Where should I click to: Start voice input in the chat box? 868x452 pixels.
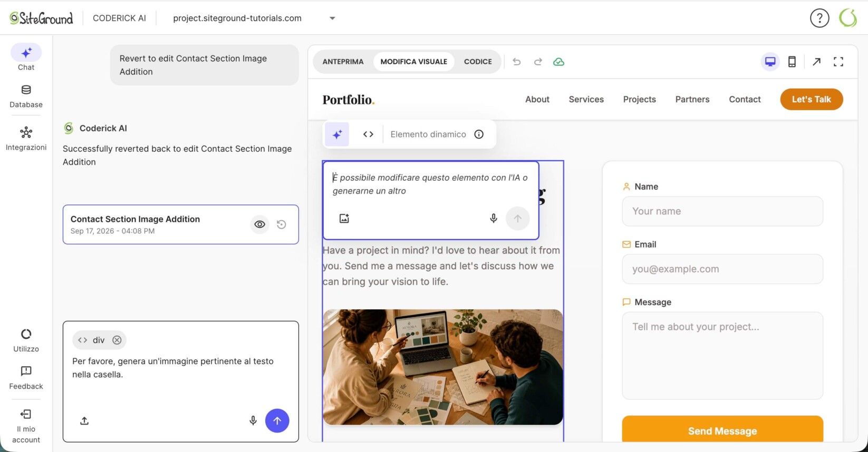(x=253, y=421)
